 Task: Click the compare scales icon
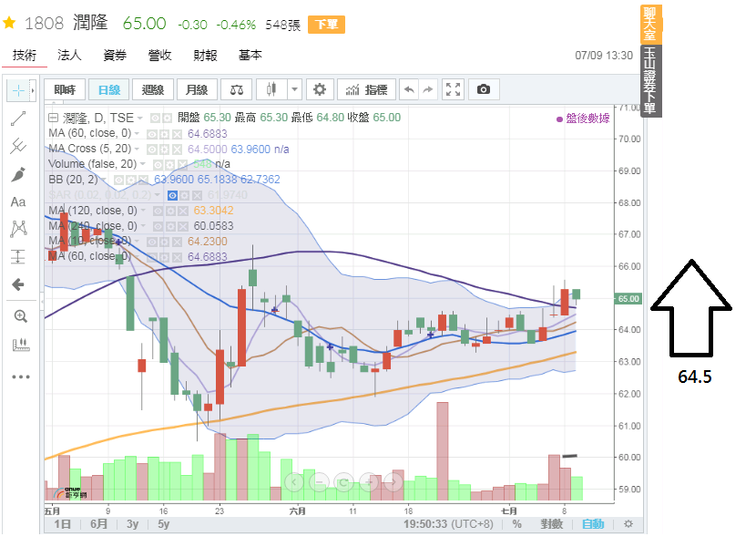point(237,89)
